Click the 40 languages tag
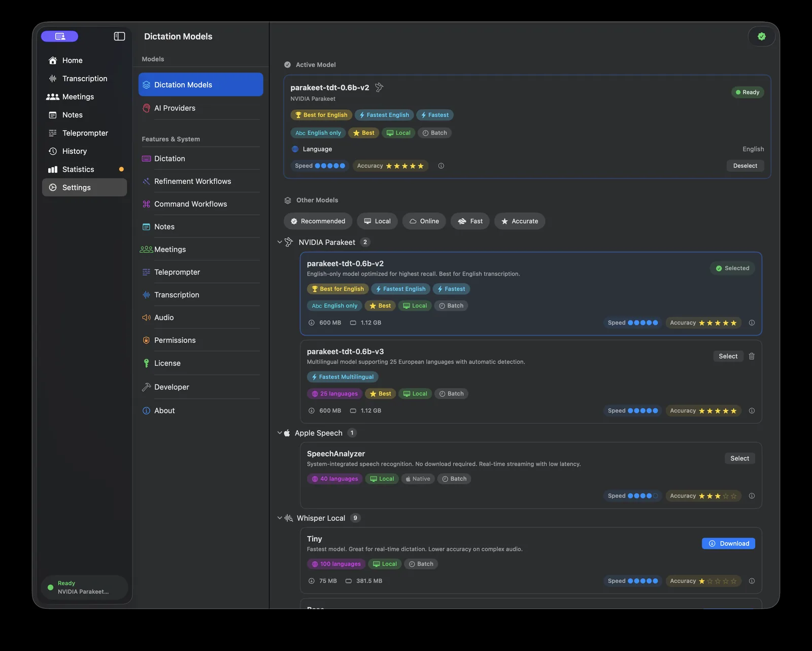This screenshot has width=812, height=651. pyautogui.click(x=334, y=479)
